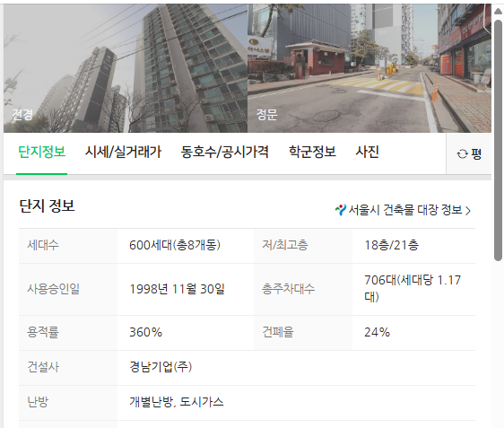Click the 600세대(총8개동) value
504x428 pixels.
click(175, 245)
